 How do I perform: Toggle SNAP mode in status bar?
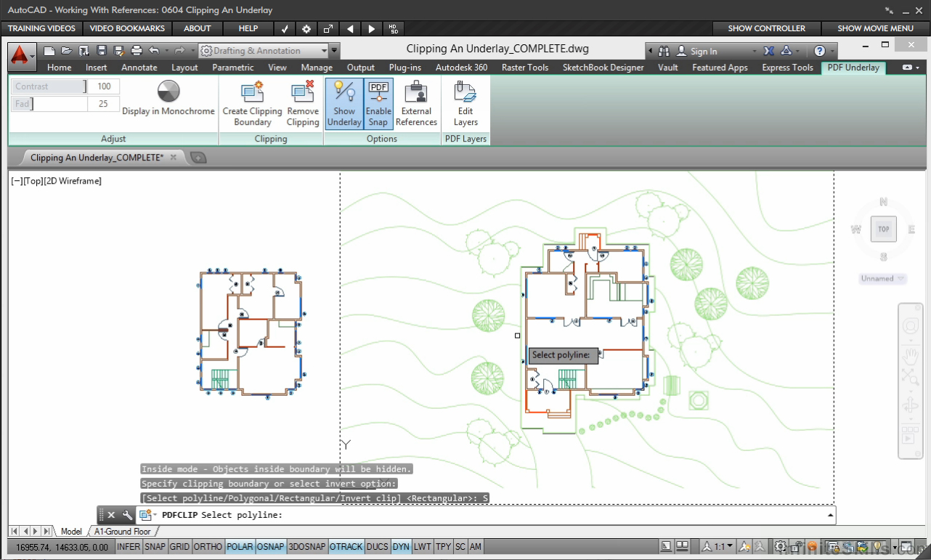point(155,547)
